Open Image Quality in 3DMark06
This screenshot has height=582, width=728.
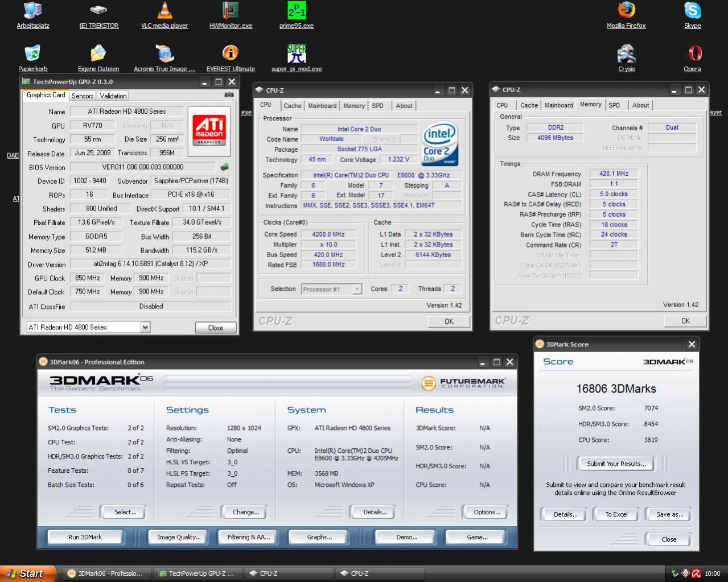(179, 537)
